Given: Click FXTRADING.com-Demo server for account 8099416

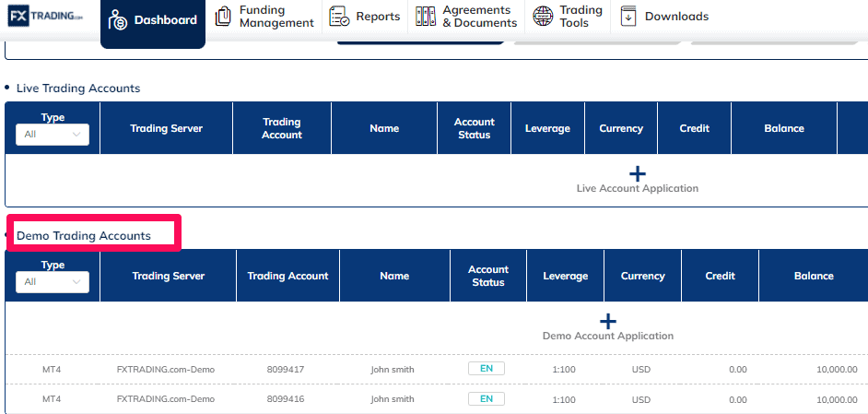Looking at the screenshot, I should pos(166,399).
